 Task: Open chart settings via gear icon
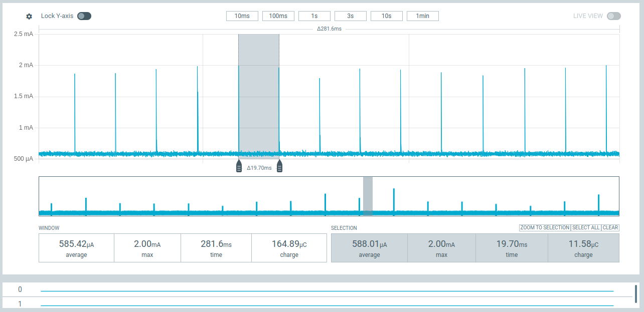tap(29, 16)
